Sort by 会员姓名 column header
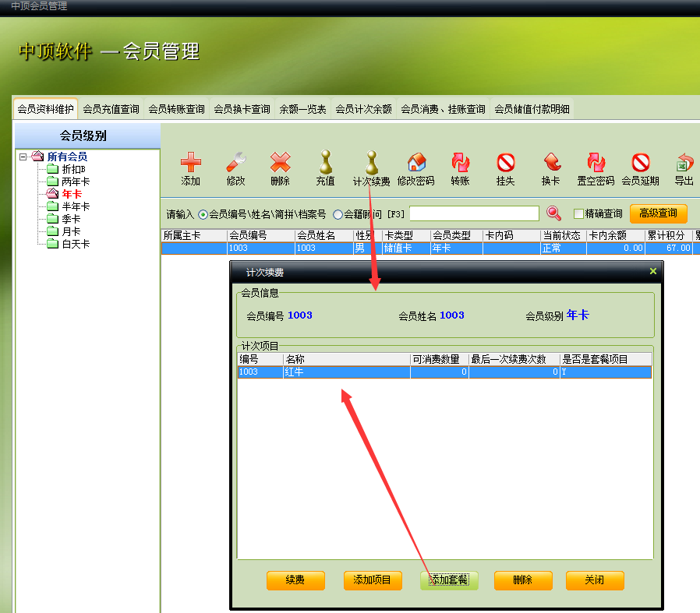 pos(324,235)
